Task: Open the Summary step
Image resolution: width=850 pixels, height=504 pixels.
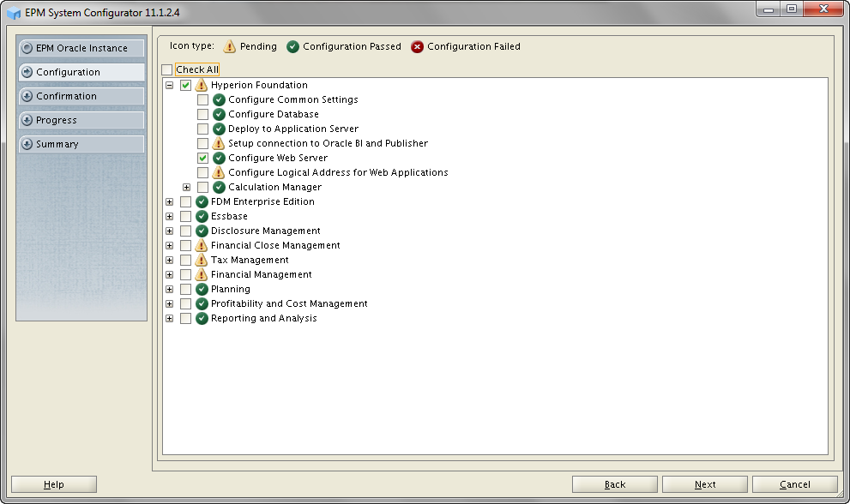Action: pos(81,144)
